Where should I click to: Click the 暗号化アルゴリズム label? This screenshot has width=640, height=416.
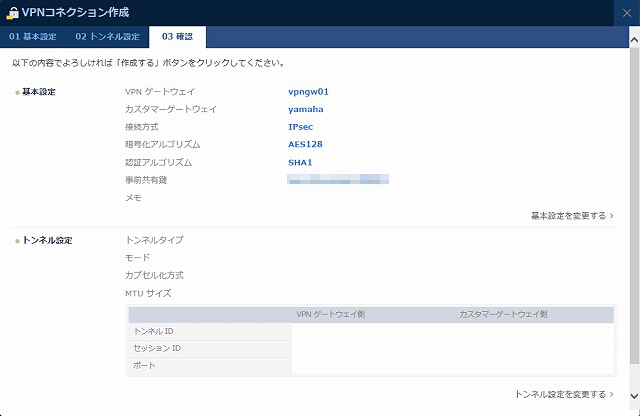162,145
